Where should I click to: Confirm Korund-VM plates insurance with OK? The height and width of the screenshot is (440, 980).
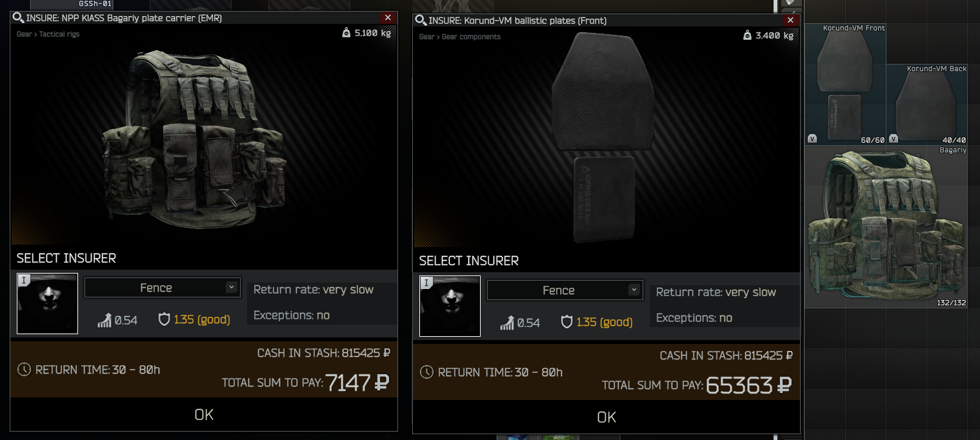point(606,417)
